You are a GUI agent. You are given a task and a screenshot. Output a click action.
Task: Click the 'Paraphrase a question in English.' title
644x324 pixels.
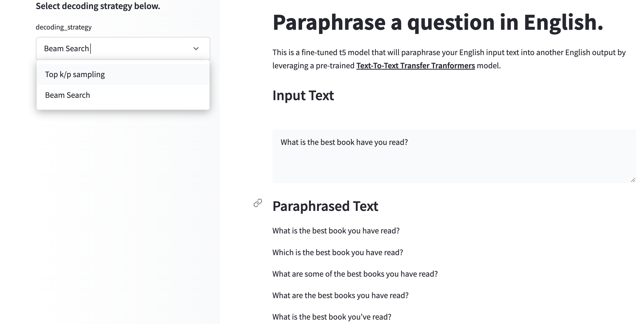pos(438,23)
